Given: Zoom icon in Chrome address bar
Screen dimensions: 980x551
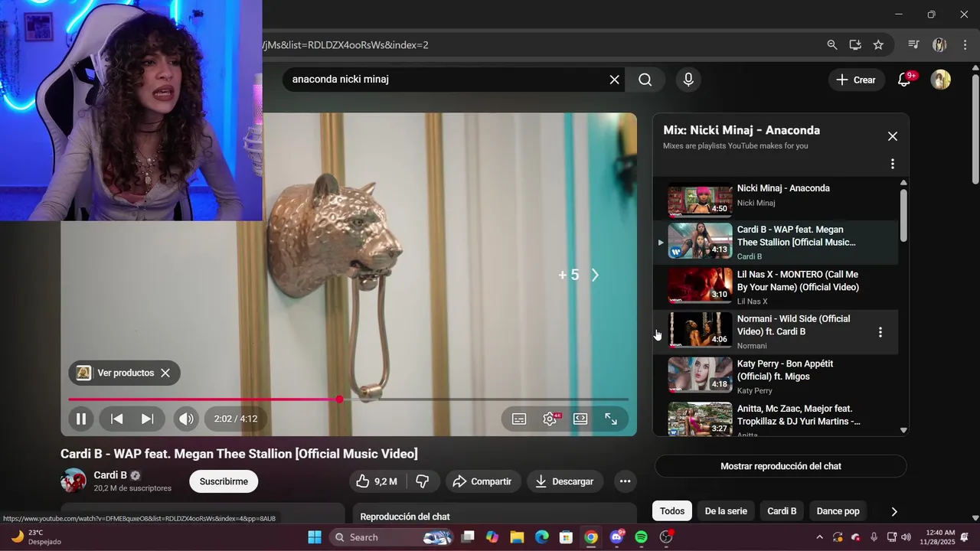Looking at the screenshot, I should [x=832, y=45].
